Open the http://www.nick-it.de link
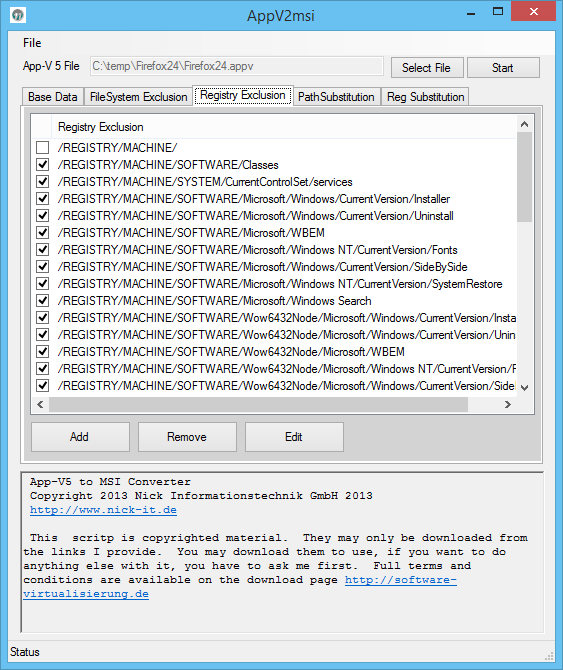This screenshot has height=670, width=563. [x=103, y=510]
